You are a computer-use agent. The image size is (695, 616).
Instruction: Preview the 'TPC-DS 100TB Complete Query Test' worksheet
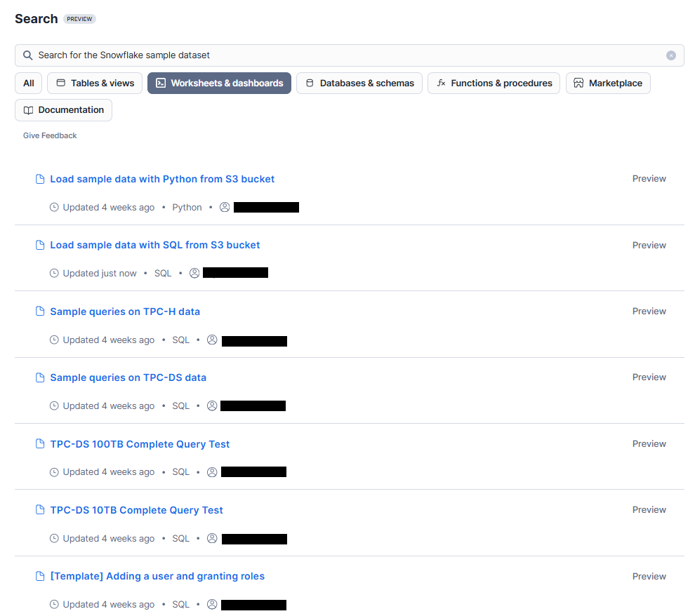tap(649, 443)
